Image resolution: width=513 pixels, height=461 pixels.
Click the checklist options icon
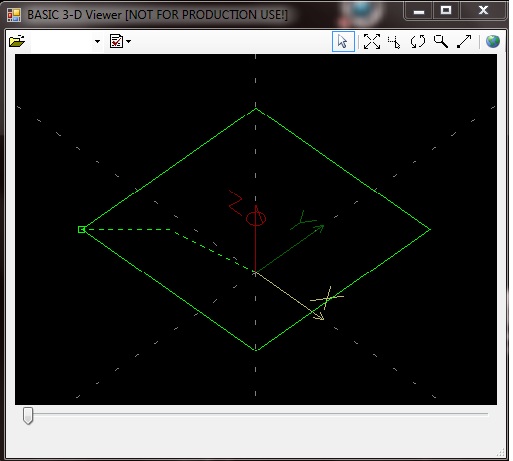[116, 41]
